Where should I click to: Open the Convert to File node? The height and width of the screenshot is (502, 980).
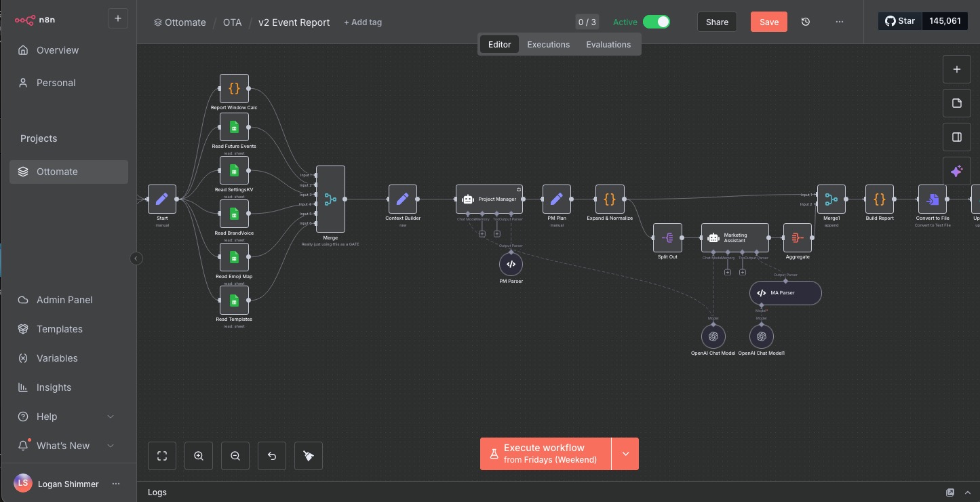point(933,199)
